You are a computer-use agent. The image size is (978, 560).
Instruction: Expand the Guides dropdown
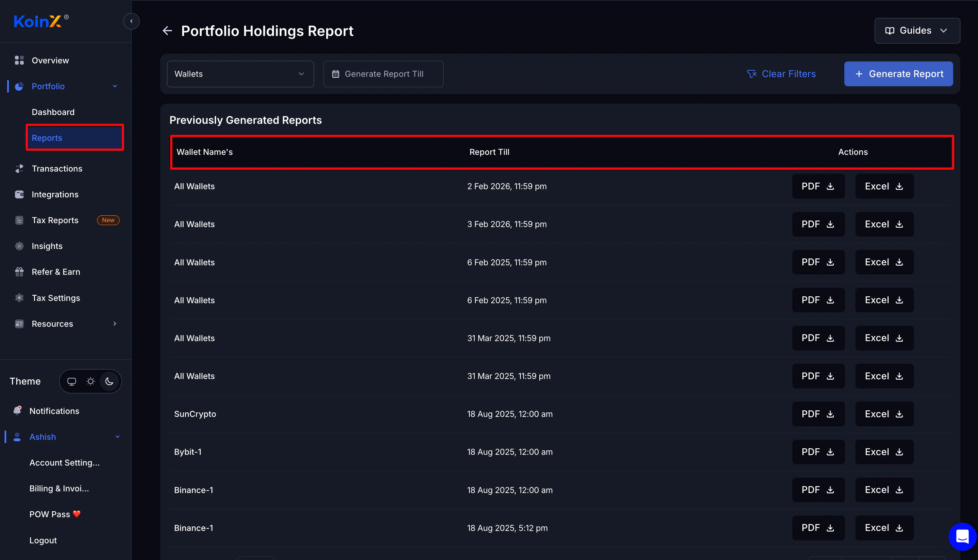917,31
